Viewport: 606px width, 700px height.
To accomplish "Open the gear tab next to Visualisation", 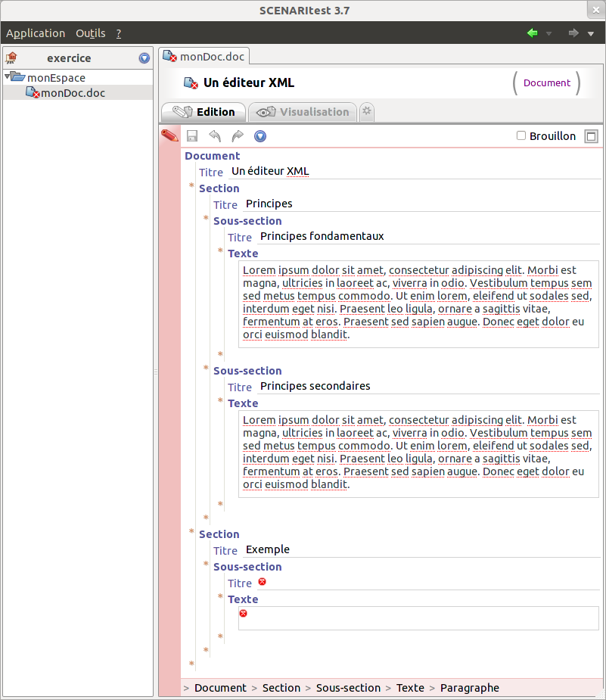I will pyautogui.click(x=366, y=111).
